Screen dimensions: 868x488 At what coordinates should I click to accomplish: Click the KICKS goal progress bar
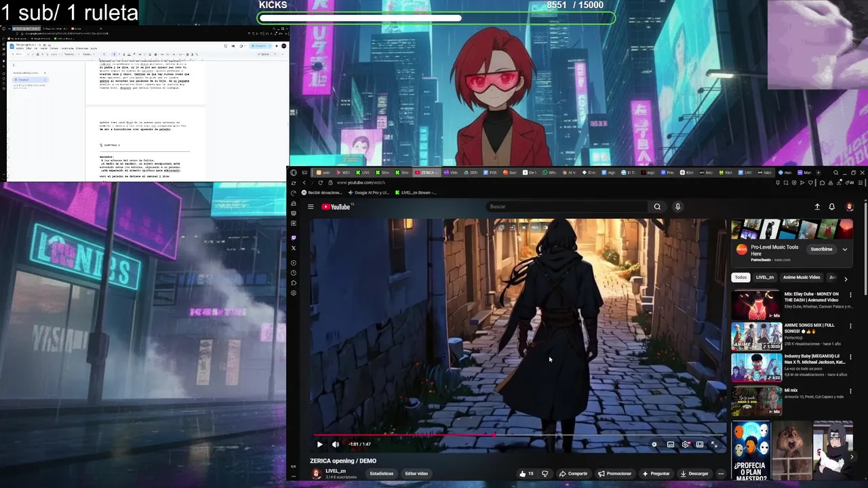[436, 18]
